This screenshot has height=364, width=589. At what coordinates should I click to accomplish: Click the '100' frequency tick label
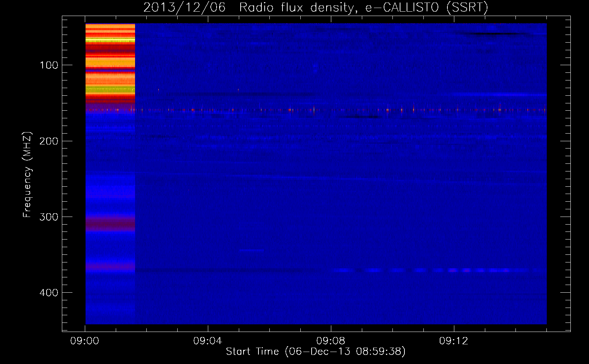tap(49, 65)
